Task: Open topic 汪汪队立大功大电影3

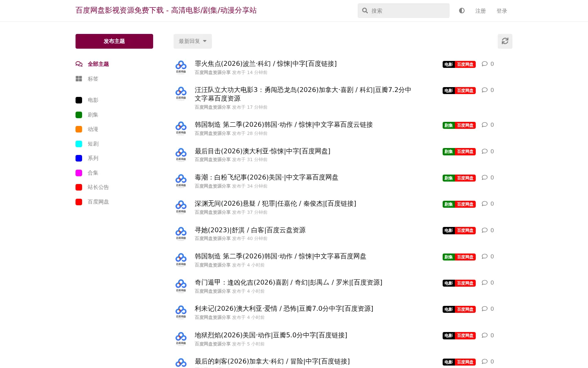Action: tap(303, 94)
